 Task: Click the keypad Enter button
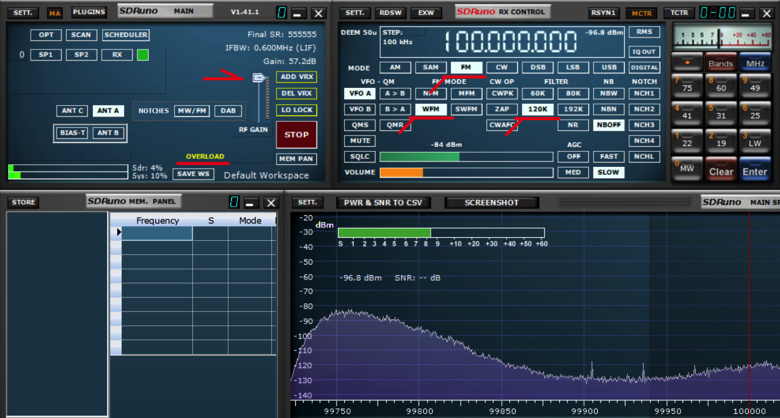pyautogui.click(x=755, y=170)
